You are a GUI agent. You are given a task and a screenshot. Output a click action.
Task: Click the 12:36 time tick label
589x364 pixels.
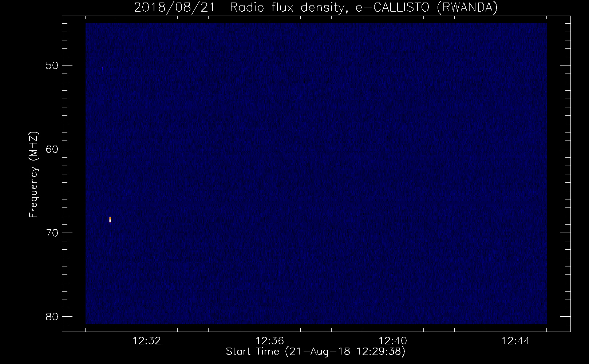pyautogui.click(x=270, y=341)
